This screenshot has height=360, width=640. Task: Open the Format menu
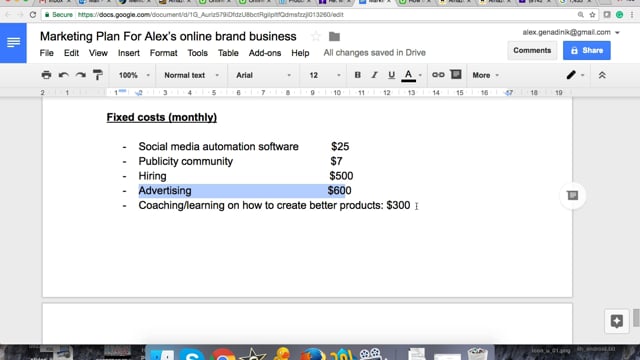[x=163, y=53]
